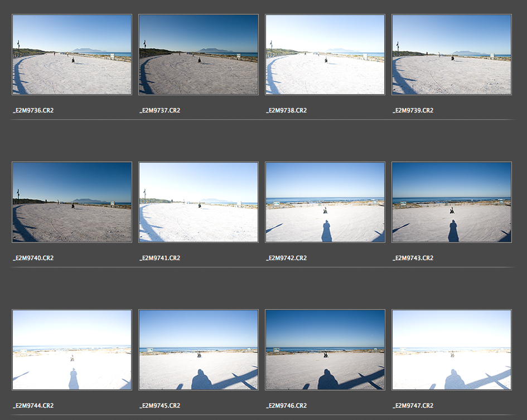The width and height of the screenshot is (527, 420).
Task: Click the filename label _E2M9736.CR2
Action: click(x=33, y=110)
